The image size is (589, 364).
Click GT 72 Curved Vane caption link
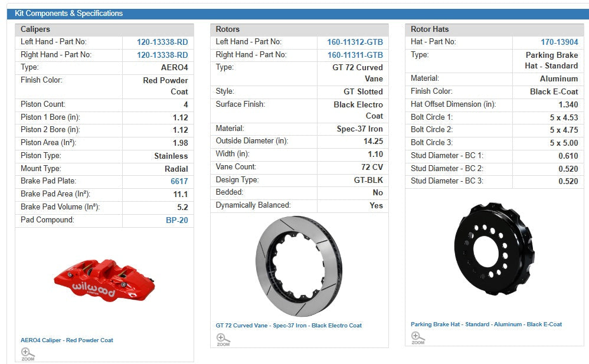pos(289,325)
